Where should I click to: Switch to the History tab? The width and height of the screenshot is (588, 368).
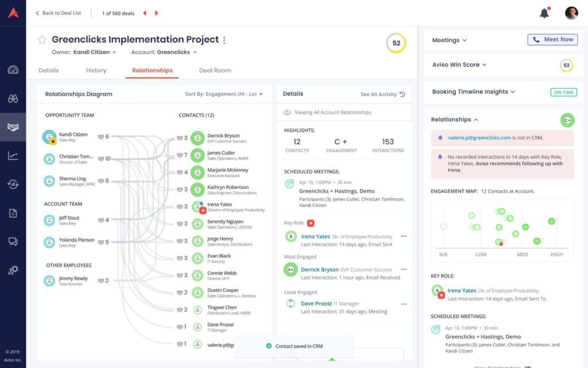(96, 71)
